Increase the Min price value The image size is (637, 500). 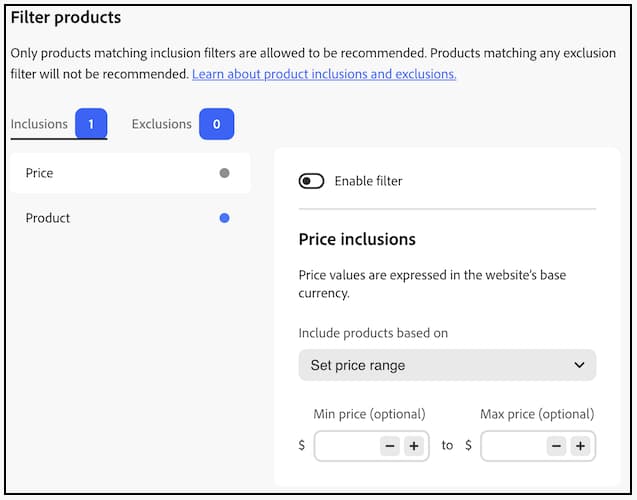[x=413, y=446]
